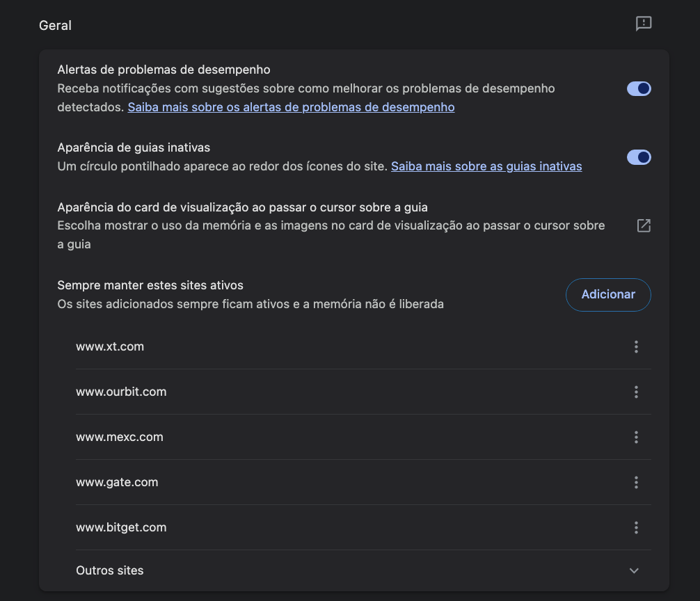Click the Adicionar button
The image size is (700, 601).
[x=608, y=295]
